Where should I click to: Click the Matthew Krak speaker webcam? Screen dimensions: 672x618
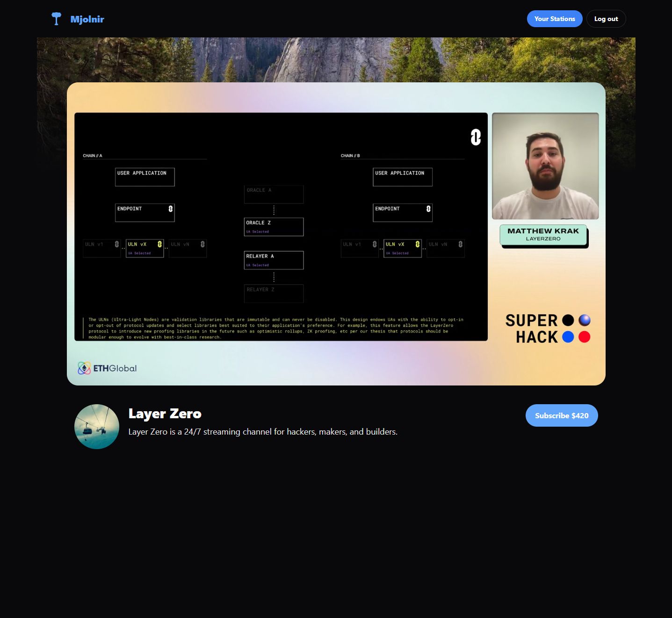tap(545, 166)
